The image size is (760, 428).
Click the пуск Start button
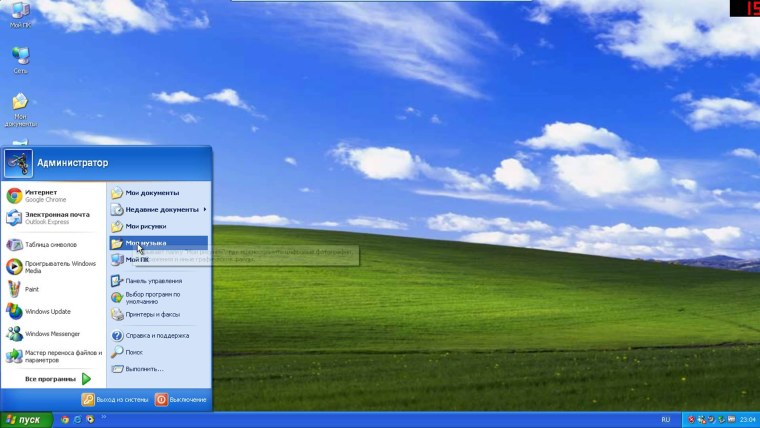[26, 420]
